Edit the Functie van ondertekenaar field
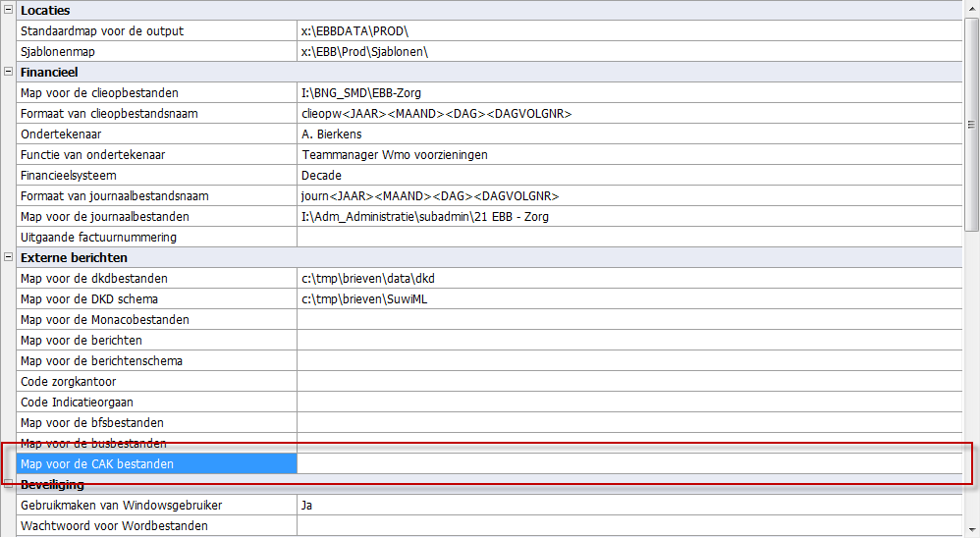The height and width of the screenshot is (538, 980). coord(628,155)
